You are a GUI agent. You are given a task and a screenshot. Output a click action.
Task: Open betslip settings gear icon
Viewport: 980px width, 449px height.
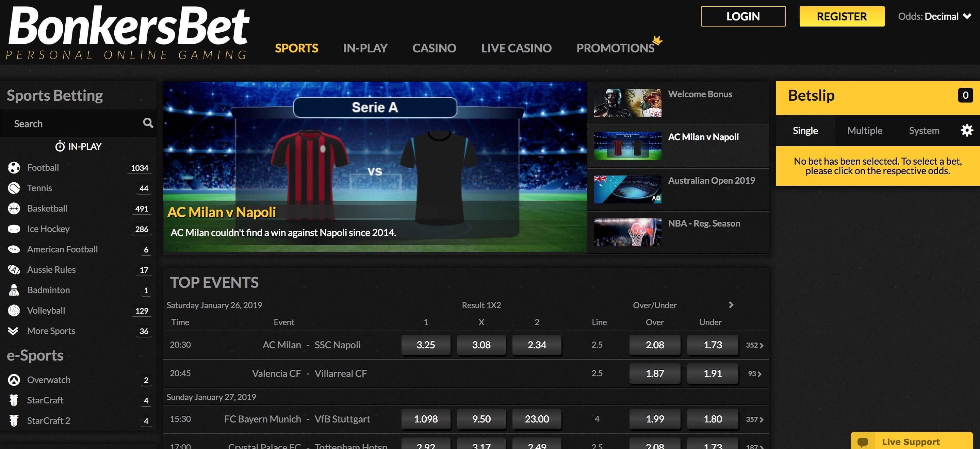click(x=967, y=130)
